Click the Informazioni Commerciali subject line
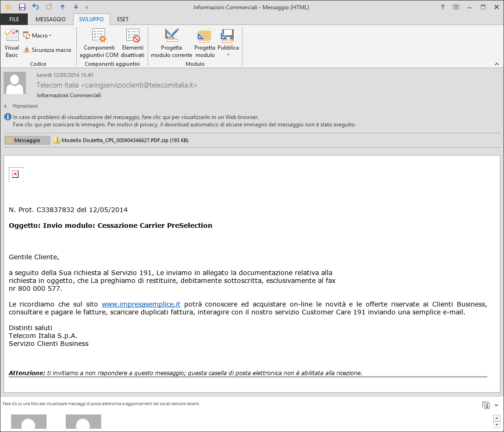This screenshot has width=504, height=432. 69,95
